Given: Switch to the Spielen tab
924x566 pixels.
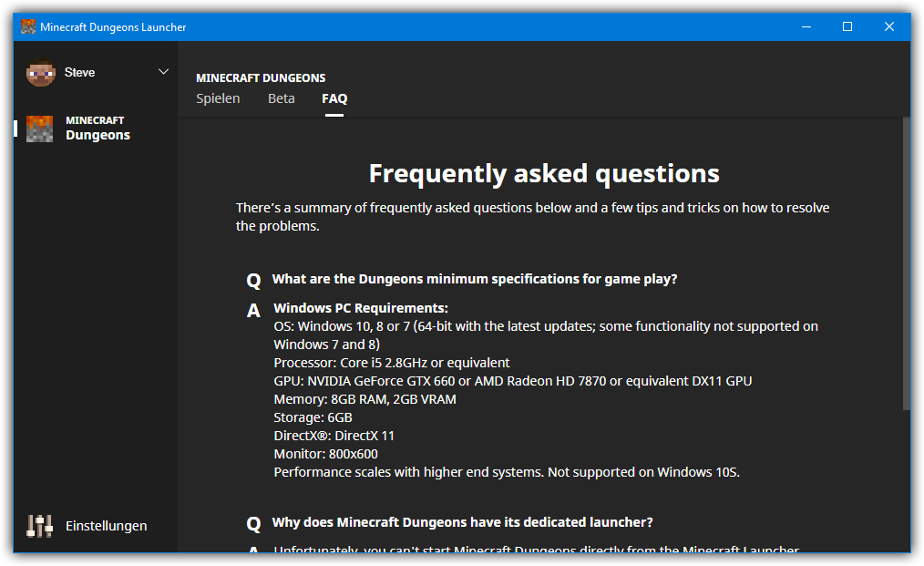Looking at the screenshot, I should pyautogui.click(x=218, y=98).
